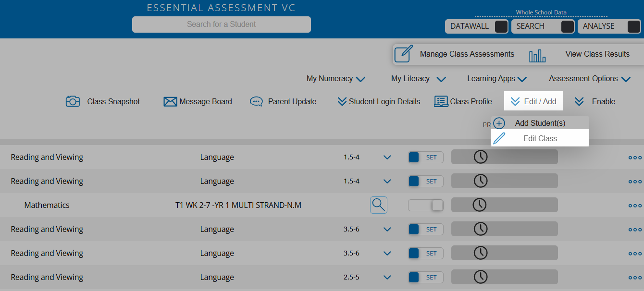Image resolution: width=644 pixels, height=291 pixels.
Task: Open the Parent Update link
Action: pyautogui.click(x=292, y=102)
